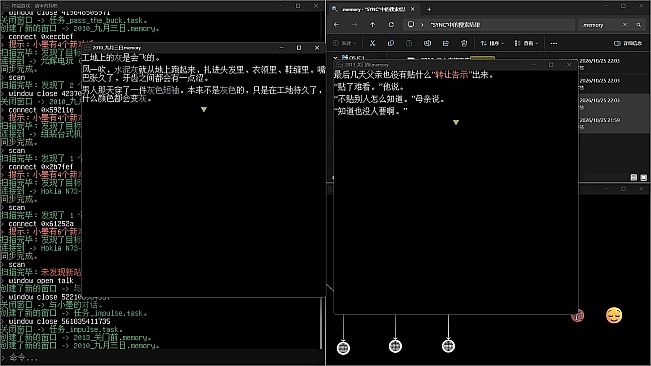Click the first hanging round node icon
The width and height of the screenshot is (651, 366).
pos(343,348)
